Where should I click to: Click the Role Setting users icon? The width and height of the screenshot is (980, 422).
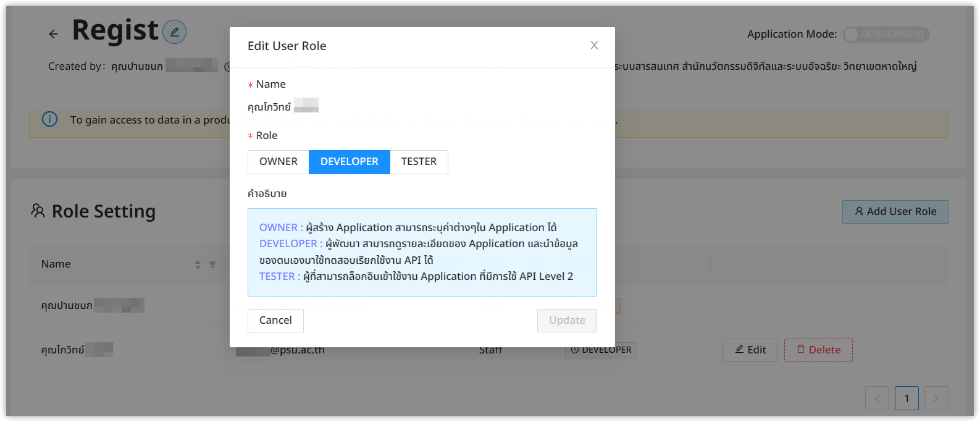(x=38, y=211)
